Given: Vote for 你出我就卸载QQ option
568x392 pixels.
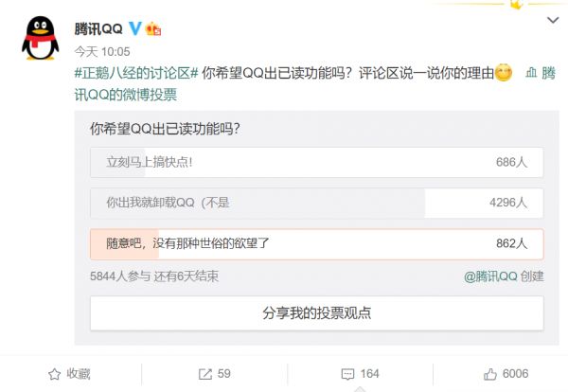Looking at the screenshot, I should (316, 202).
